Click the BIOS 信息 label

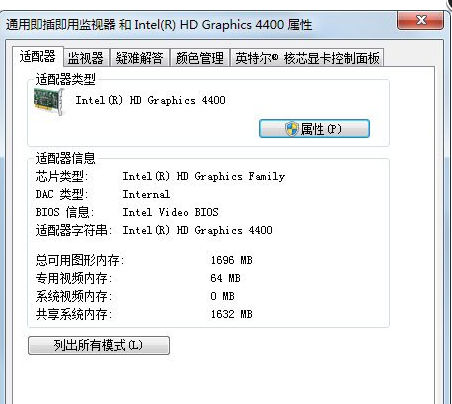[x=65, y=212]
